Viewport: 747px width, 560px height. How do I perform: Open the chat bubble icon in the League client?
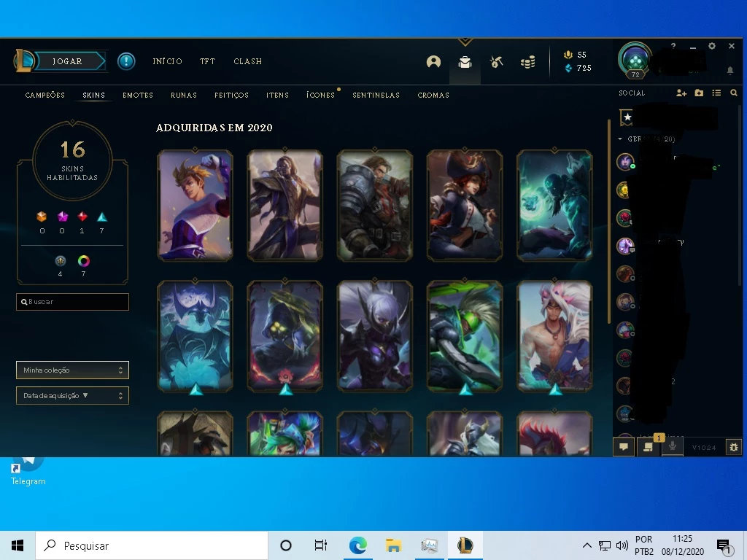[624, 447]
